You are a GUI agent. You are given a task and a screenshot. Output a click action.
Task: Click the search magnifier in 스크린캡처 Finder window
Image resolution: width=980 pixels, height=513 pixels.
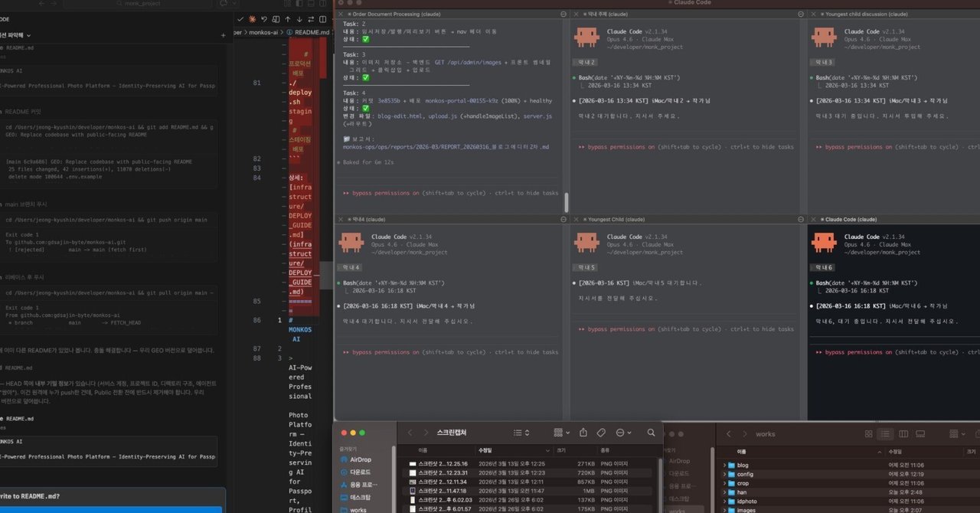tap(651, 433)
